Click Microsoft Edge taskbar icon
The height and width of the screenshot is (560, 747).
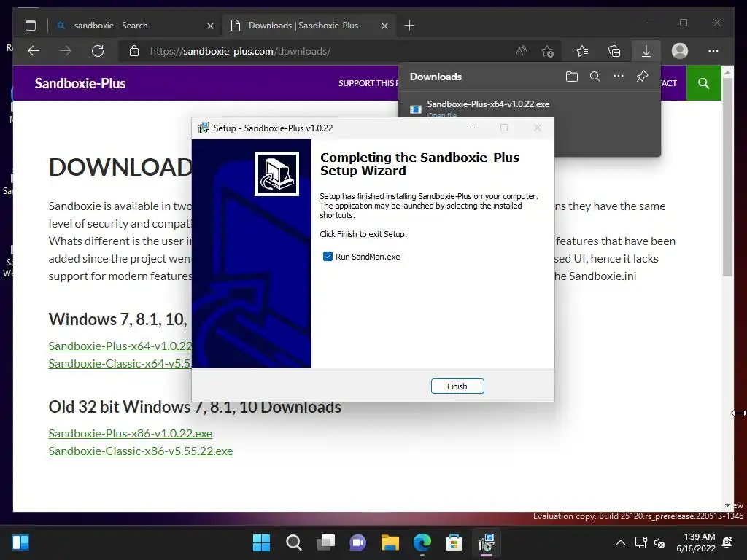tap(422, 542)
